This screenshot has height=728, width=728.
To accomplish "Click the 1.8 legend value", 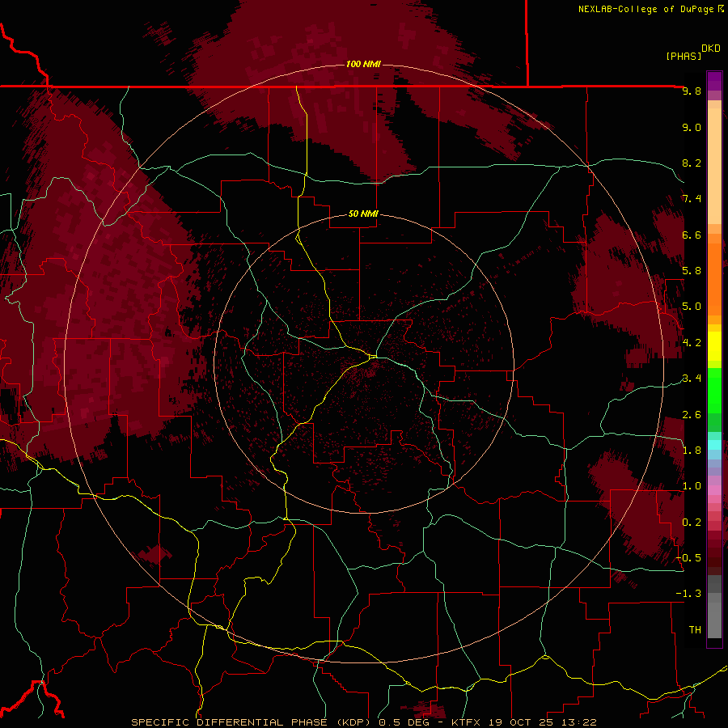I will (x=692, y=450).
